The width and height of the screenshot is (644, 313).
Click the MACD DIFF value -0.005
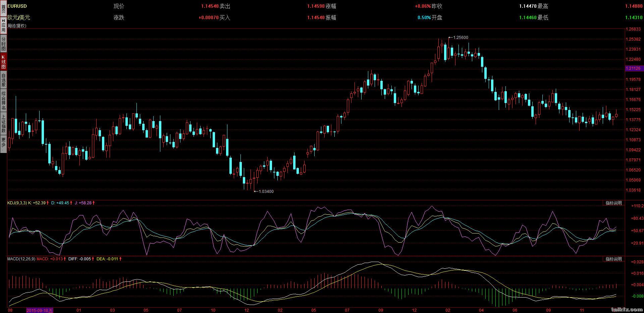tap(85, 259)
